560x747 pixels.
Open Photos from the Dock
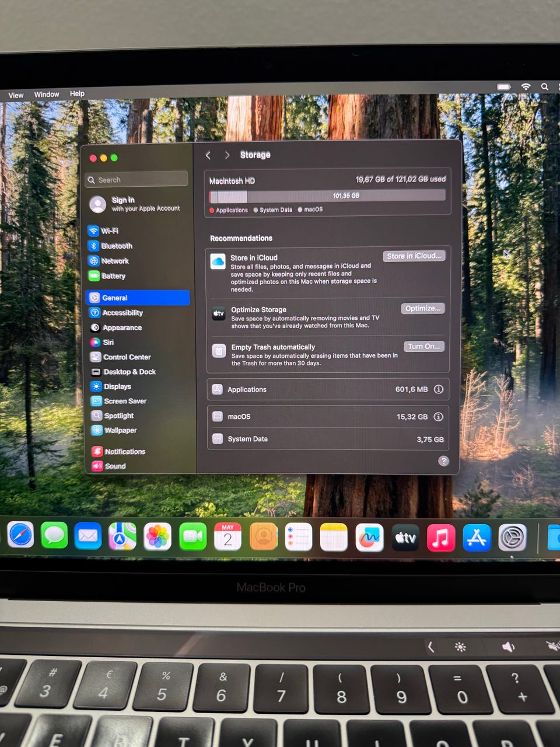tap(157, 536)
